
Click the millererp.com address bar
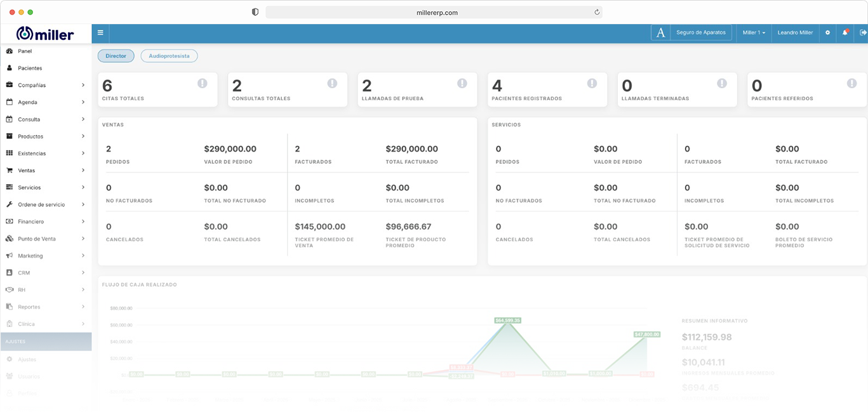coord(434,12)
